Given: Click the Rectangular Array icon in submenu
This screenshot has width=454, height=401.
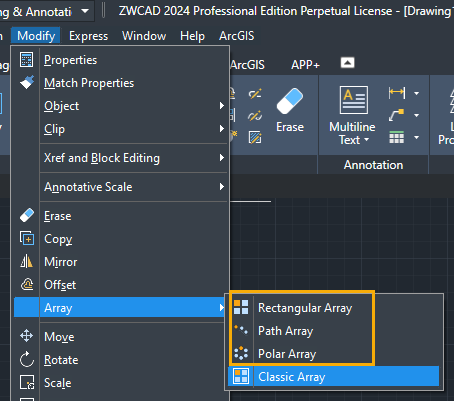Looking at the screenshot, I should point(241,307).
